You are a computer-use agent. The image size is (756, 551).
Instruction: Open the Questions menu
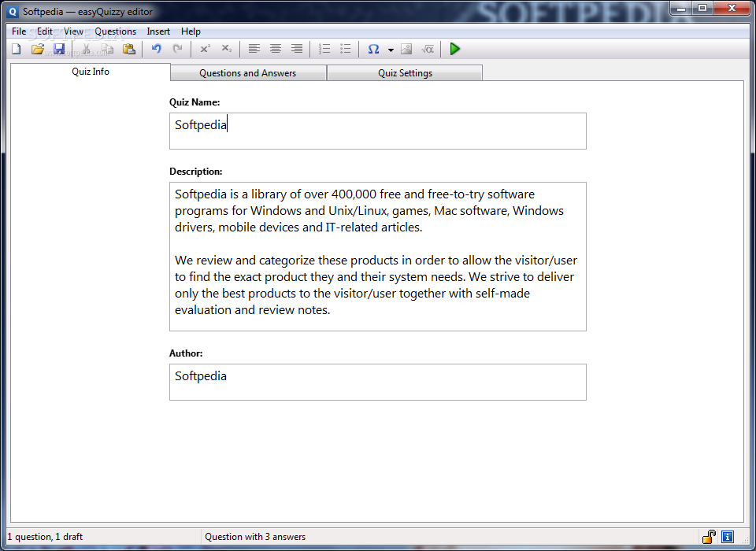pyautogui.click(x=115, y=31)
